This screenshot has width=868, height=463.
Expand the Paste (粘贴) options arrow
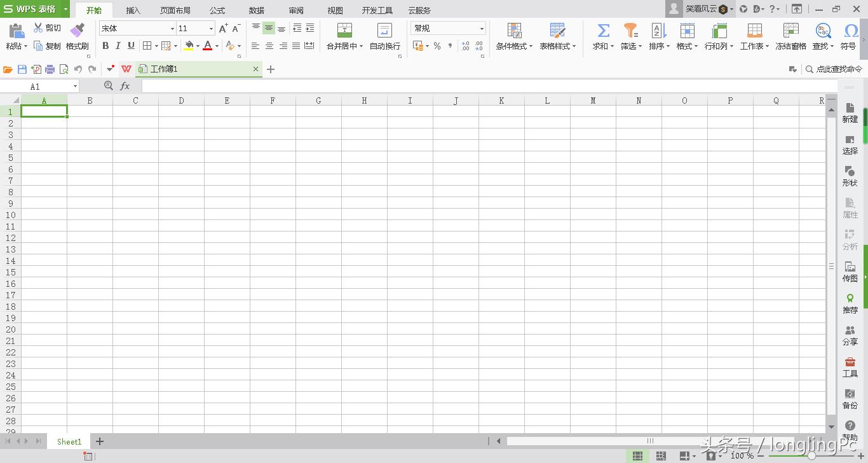25,46
